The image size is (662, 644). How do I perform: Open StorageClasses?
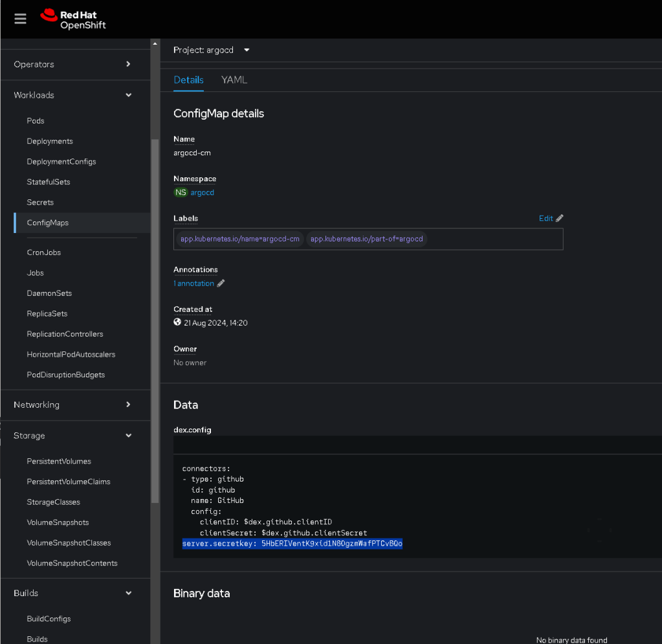pyautogui.click(x=54, y=502)
